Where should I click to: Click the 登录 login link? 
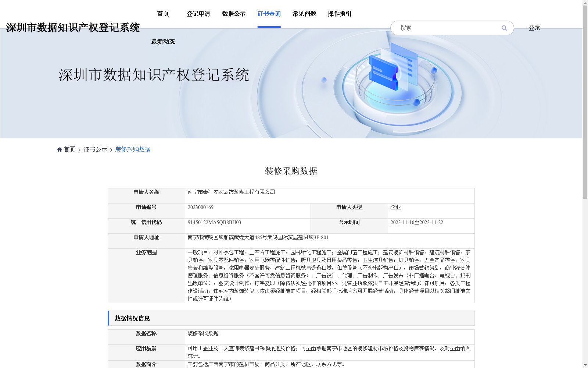pos(534,28)
